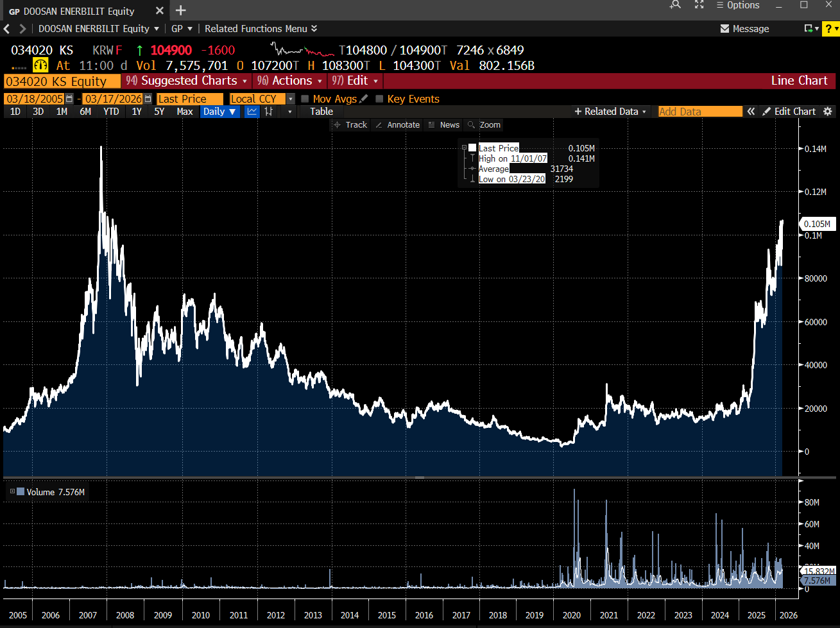This screenshot has width=840, height=628.
Task: Go forward with the right arrow
Action: tap(22, 29)
